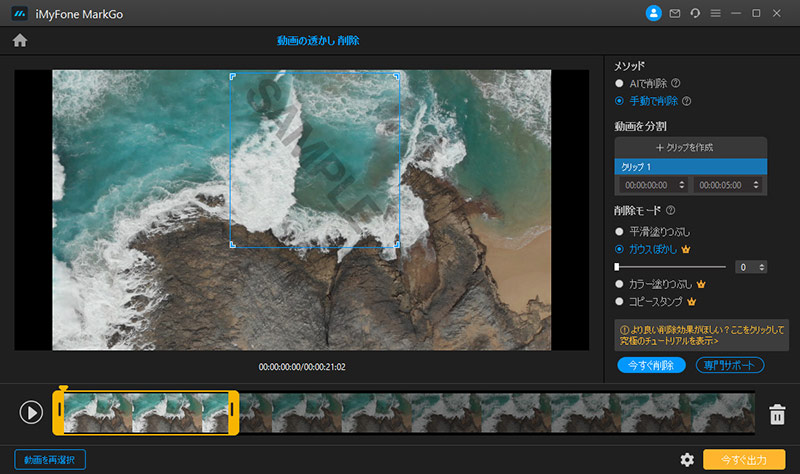Change the Gaussian blur value stepper
800x474 pixels.
click(761, 267)
